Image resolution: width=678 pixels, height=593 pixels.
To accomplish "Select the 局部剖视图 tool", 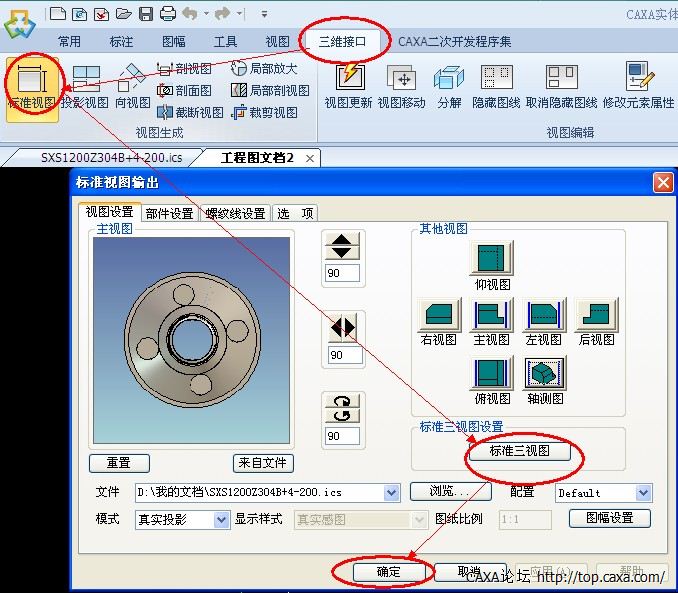I will (270, 90).
